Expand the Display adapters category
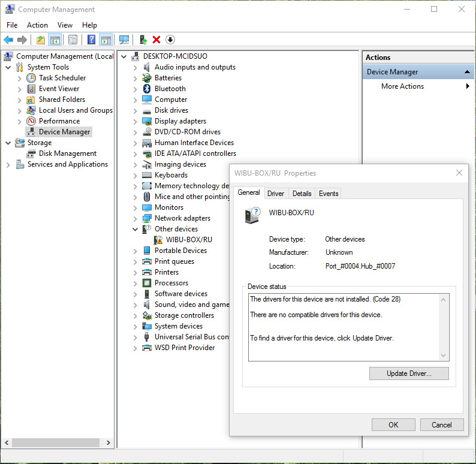 [135, 122]
